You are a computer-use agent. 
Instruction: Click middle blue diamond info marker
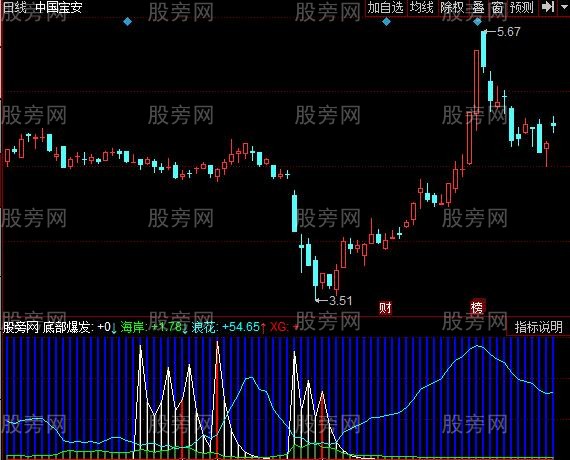click(386, 22)
